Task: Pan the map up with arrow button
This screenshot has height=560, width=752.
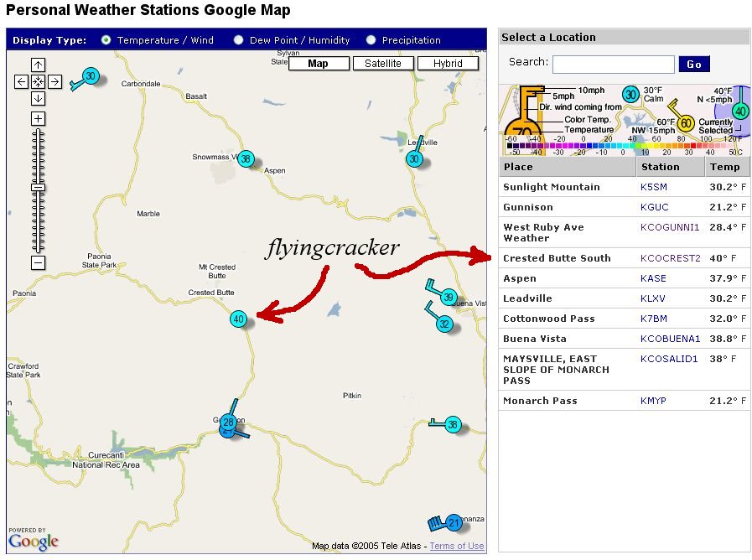Action: click(38, 65)
